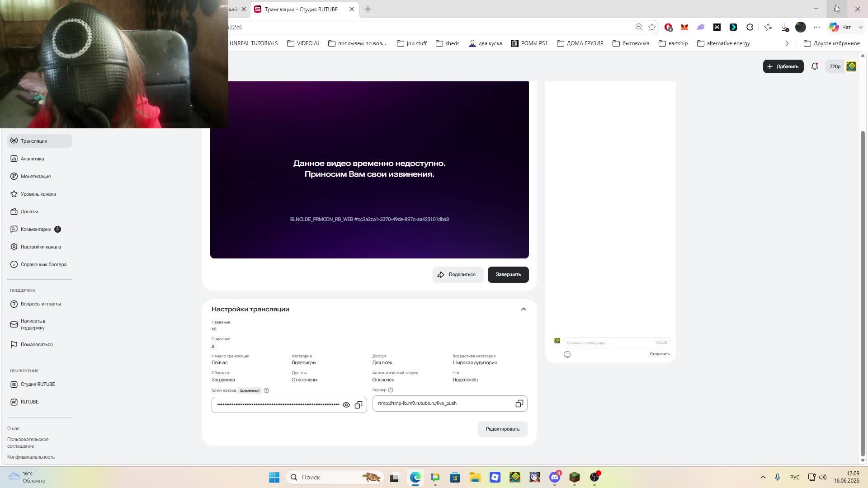
Task: Show hidden system tray icons
Action: 763,477
